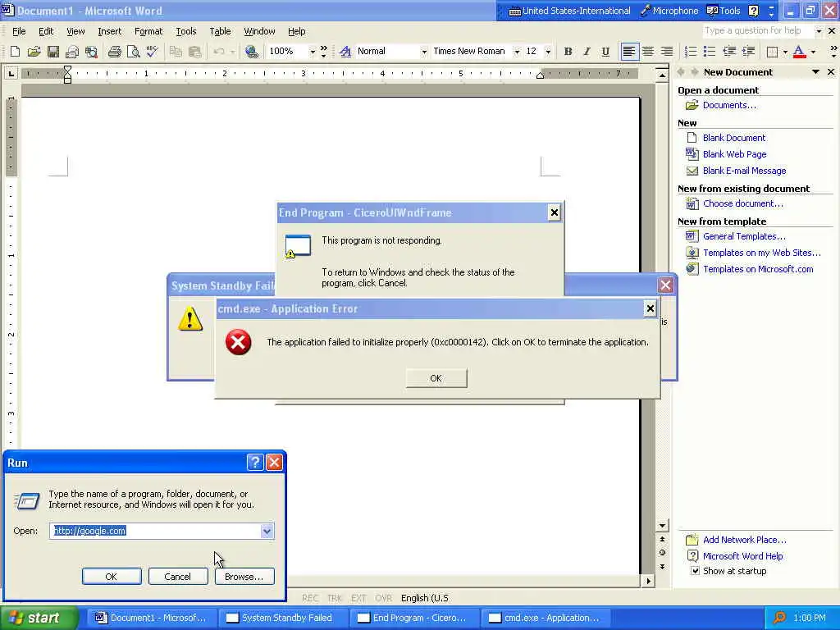
Task: Select Center alignment
Action: click(648, 52)
